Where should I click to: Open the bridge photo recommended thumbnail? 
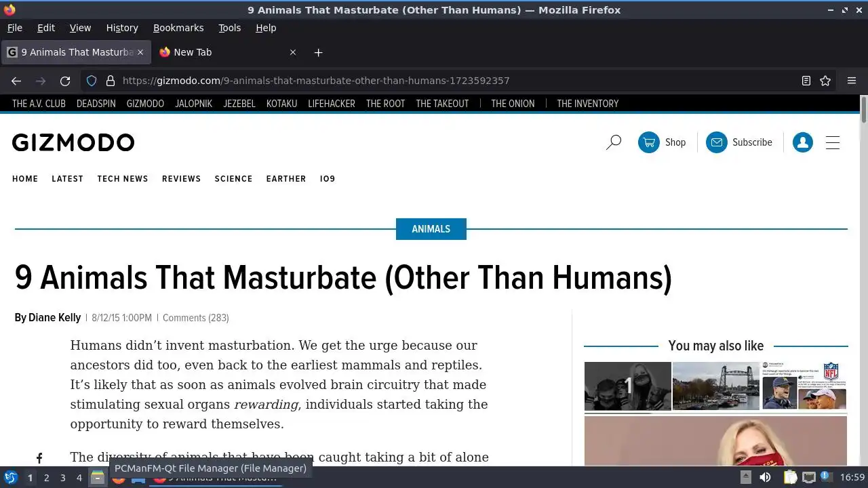click(716, 386)
